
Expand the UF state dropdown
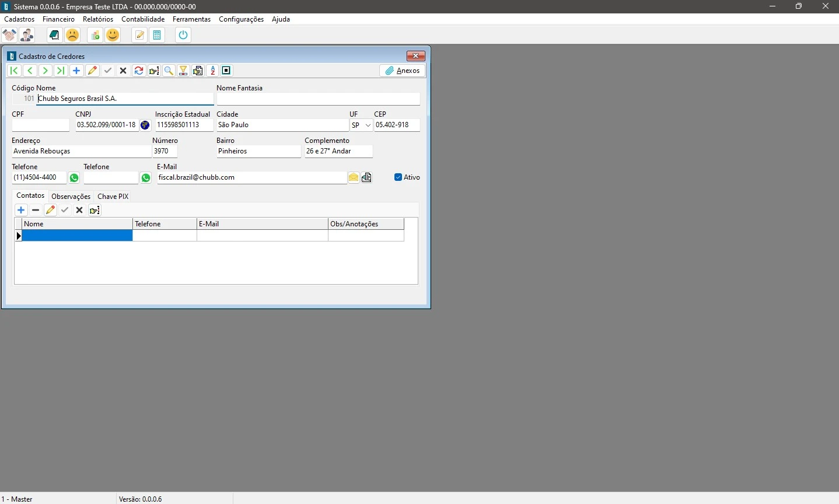pyautogui.click(x=368, y=125)
